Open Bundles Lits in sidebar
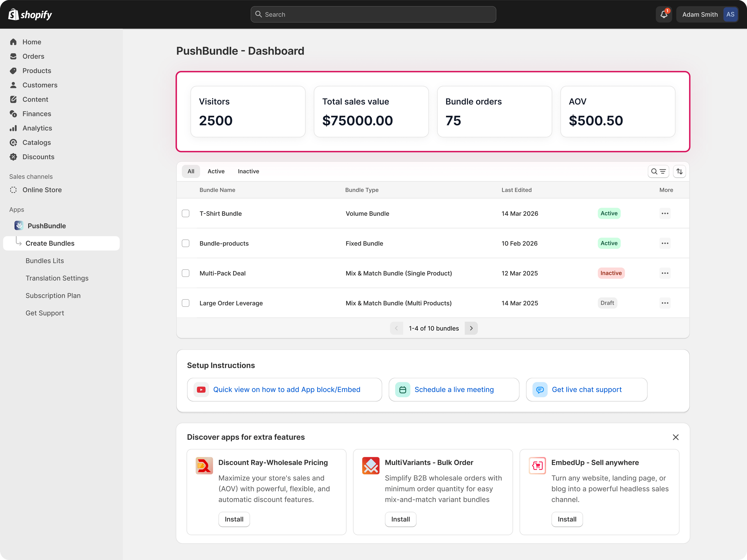The height and width of the screenshot is (560, 747). [x=45, y=261]
